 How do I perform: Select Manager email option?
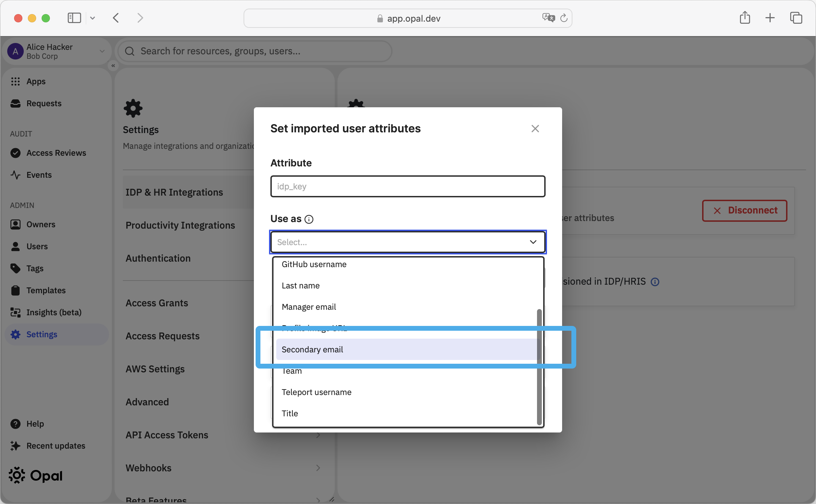(407, 307)
